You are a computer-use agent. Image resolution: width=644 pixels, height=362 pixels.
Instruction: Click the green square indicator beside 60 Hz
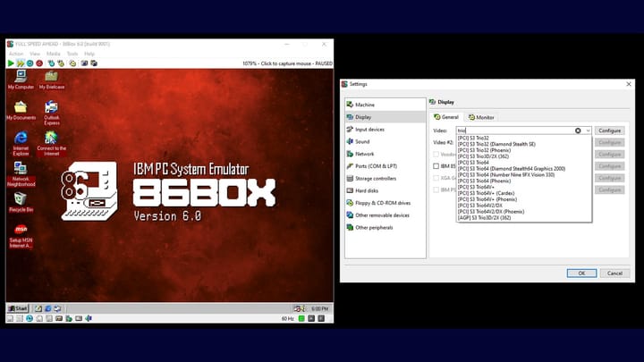pyautogui.click(x=301, y=318)
